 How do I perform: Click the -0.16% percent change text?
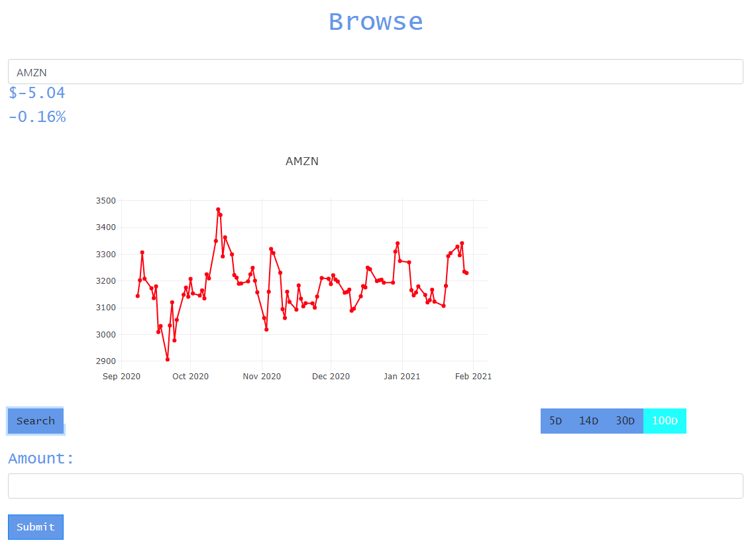[x=36, y=117]
